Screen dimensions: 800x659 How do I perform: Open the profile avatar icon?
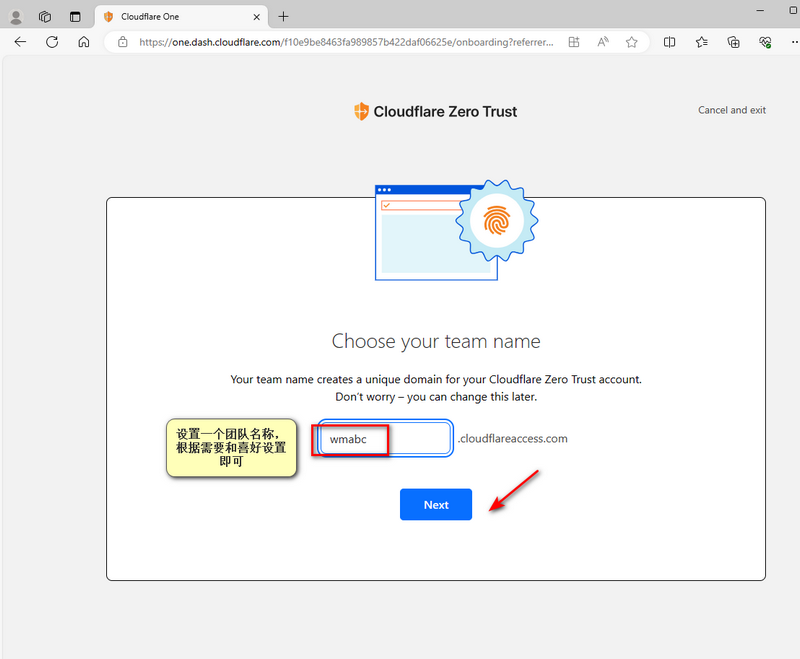click(x=16, y=17)
